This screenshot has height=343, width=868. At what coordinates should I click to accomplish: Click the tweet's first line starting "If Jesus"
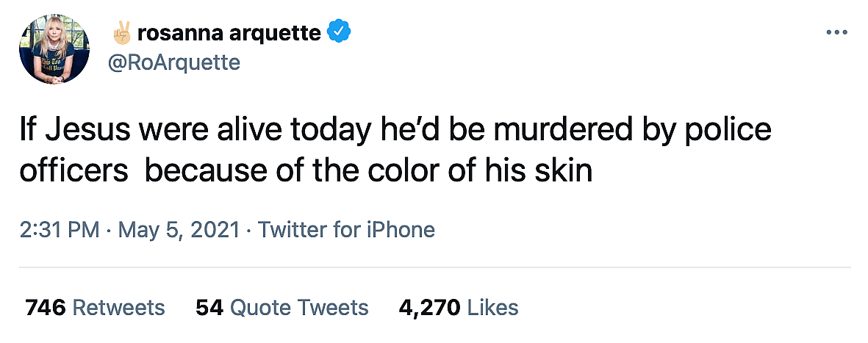(395, 130)
